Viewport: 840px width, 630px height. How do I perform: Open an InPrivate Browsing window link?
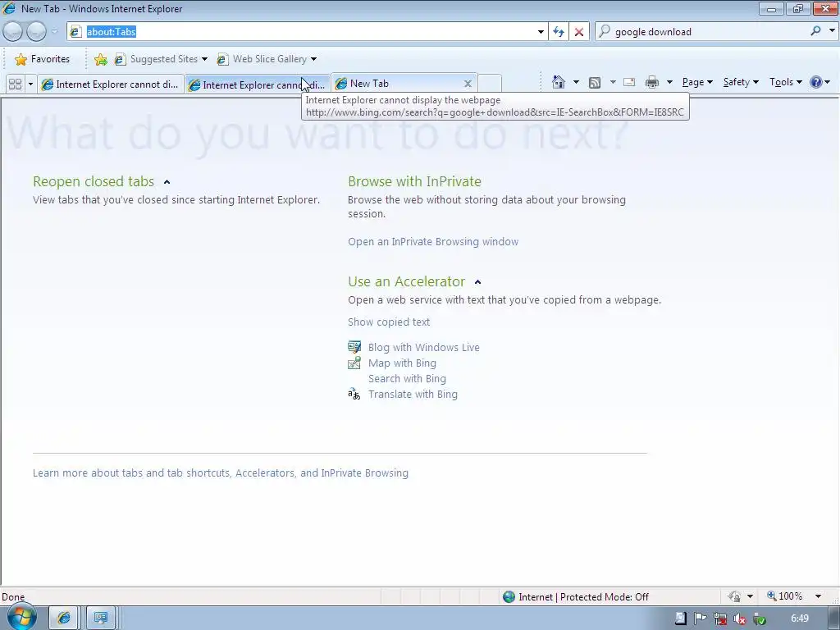[x=433, y=242]
